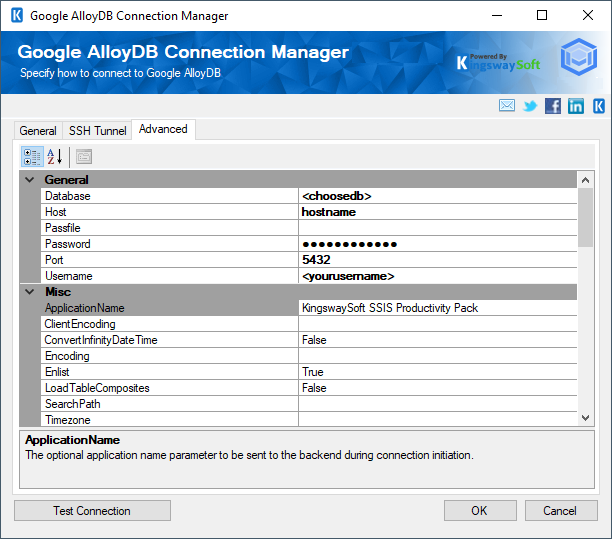Edit the ApplicationName value field
The image size is (612, 539).
click(438, 308)
